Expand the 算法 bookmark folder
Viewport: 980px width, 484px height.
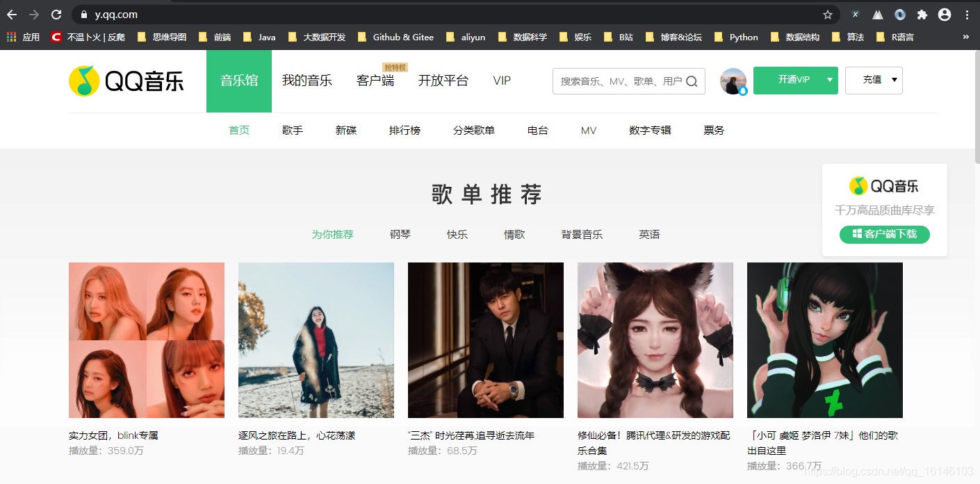point(848,37)
